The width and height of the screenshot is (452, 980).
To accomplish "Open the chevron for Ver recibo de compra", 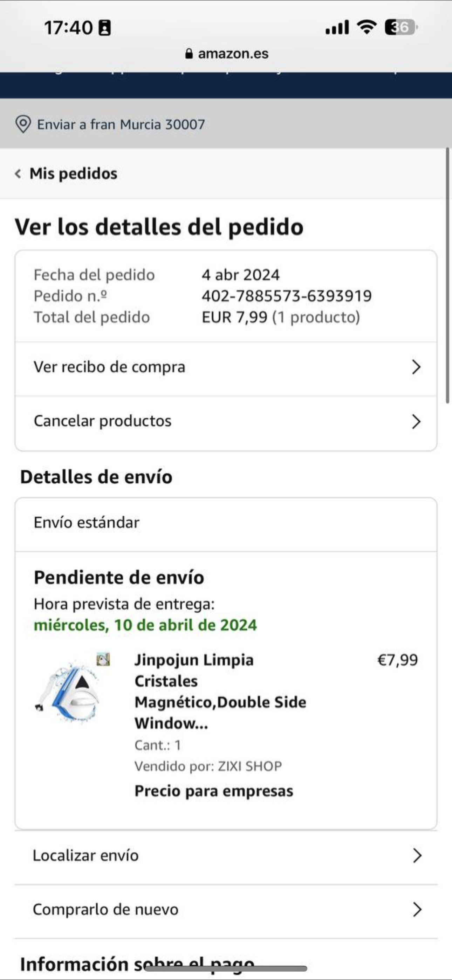I will [416, 367].
